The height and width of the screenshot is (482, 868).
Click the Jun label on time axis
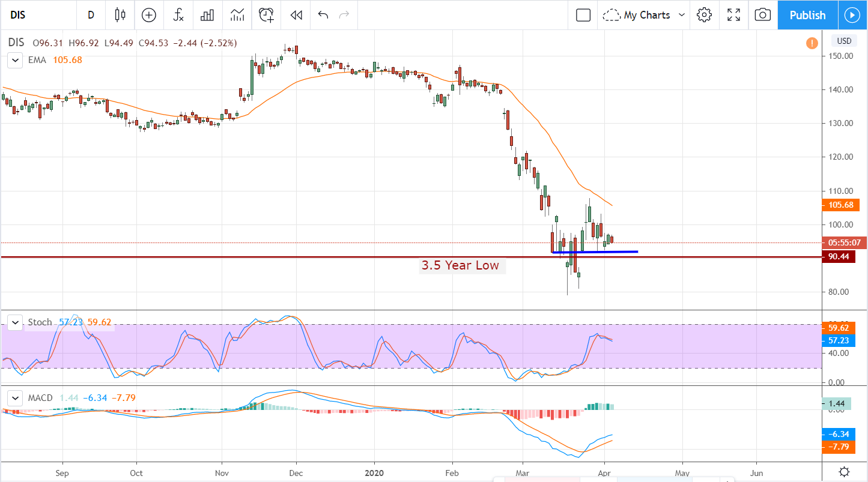pyautogui.click(x=757, y=472)
